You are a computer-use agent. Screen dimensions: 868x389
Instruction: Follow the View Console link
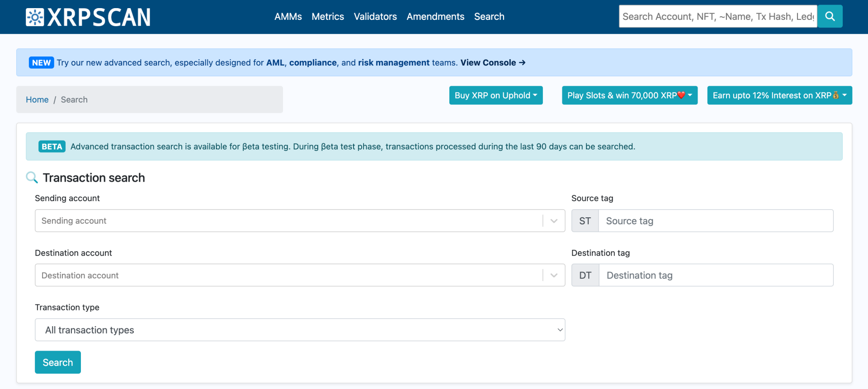click(x=492, y=63)
